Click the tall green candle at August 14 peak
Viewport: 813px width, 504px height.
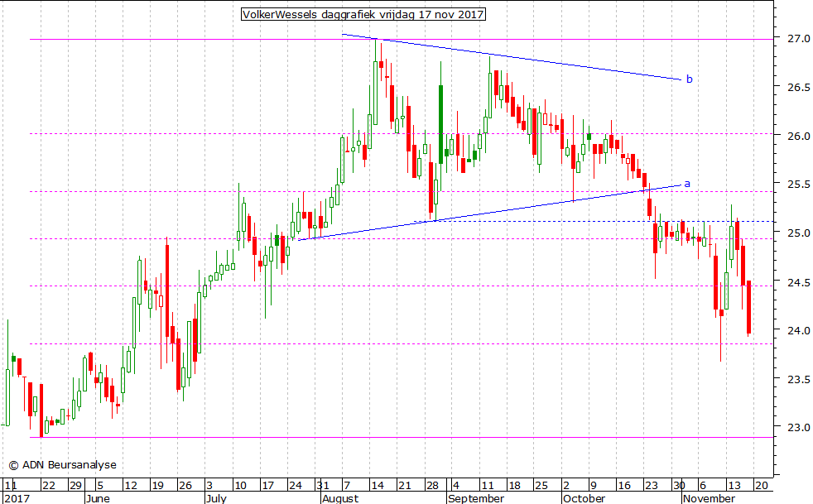pos(375,94)
